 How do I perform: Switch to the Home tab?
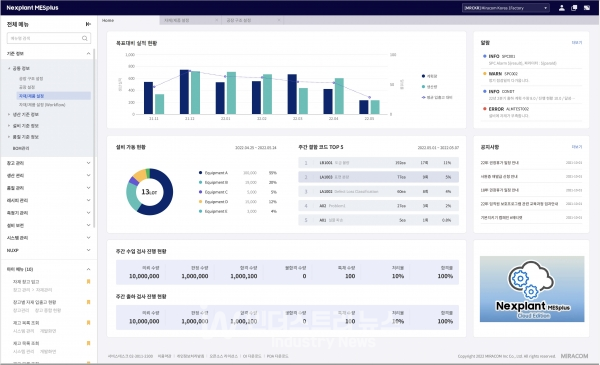point(108,20)
